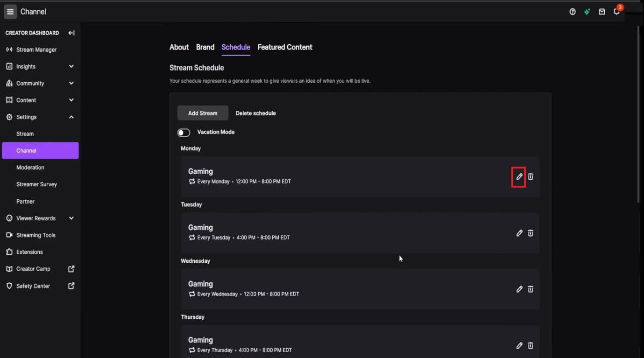This screenshot has height=358, width=644.
Task: Expand the Community section chevron
Action: pos(71,83)
